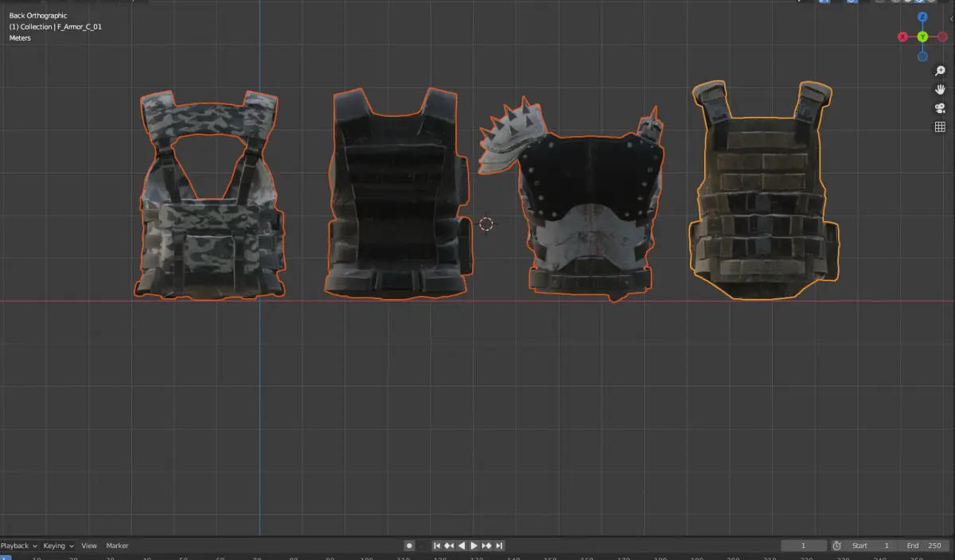The height and width of the screenshot is (560, 955).
Task: Click the blue Z axis gizmo ball
Action: 922,17
